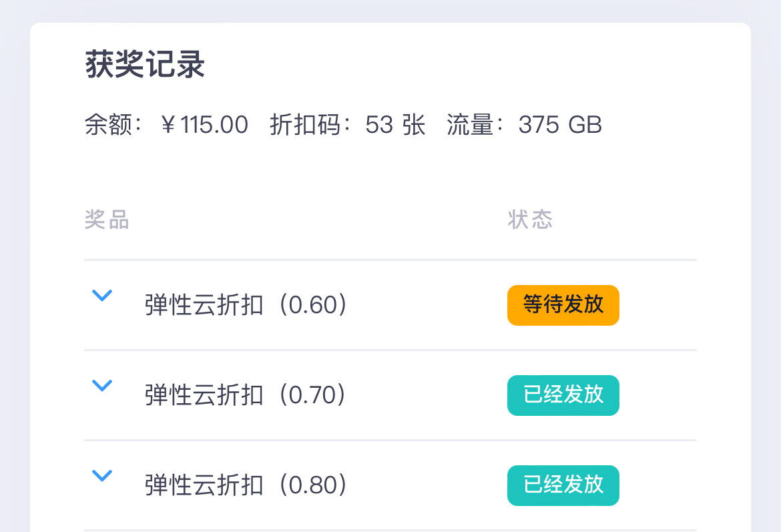The height and width of the screenshot is (532, 781).
Task: Click the divider line beneath 奖品 header
Action: [x=390, y=260]
